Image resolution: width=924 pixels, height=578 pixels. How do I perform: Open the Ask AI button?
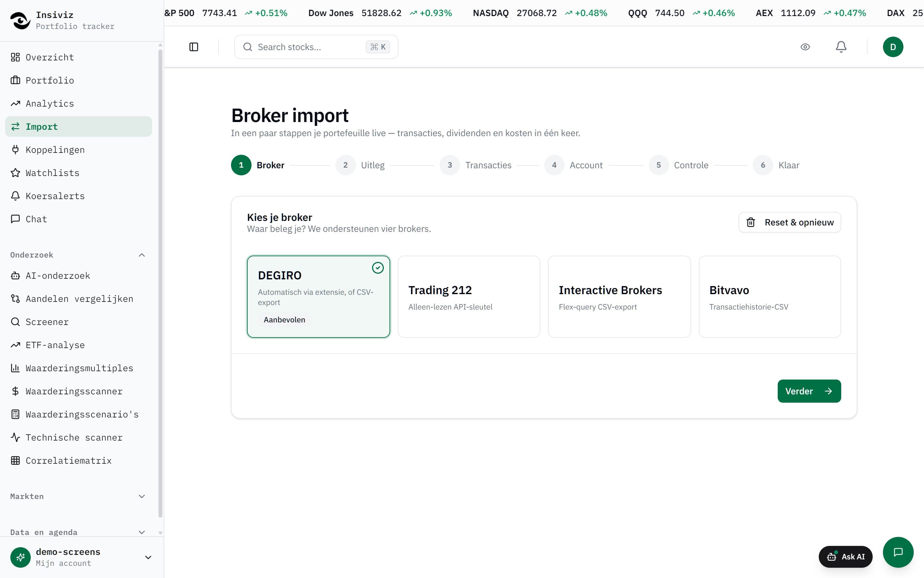pyautogui.click(x=845, y=556)
